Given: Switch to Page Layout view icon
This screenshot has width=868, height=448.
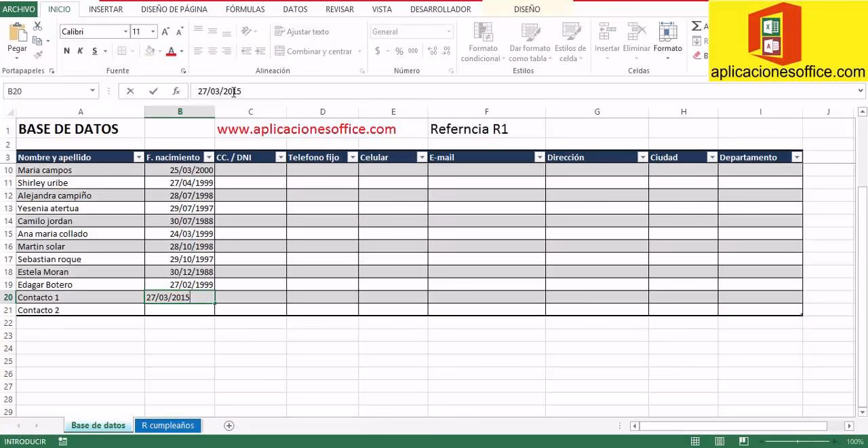Looking at the screenshot, I should (719, 441).
